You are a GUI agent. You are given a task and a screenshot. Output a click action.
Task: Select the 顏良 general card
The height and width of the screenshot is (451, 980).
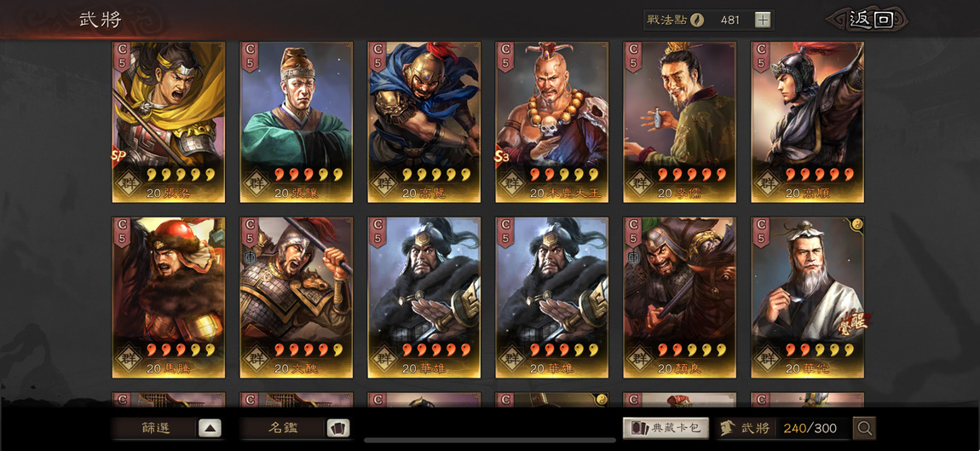coord(680,298)
